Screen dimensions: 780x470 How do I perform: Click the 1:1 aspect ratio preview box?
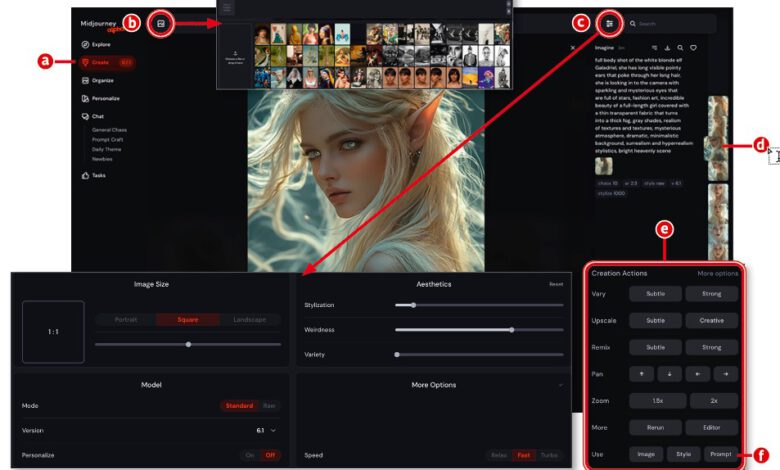(53, 332)
